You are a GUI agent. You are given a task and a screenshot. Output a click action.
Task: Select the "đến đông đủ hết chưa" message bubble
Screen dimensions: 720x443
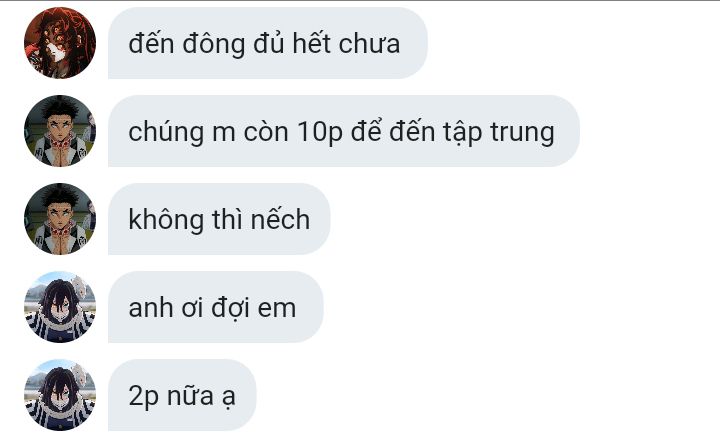268,43
